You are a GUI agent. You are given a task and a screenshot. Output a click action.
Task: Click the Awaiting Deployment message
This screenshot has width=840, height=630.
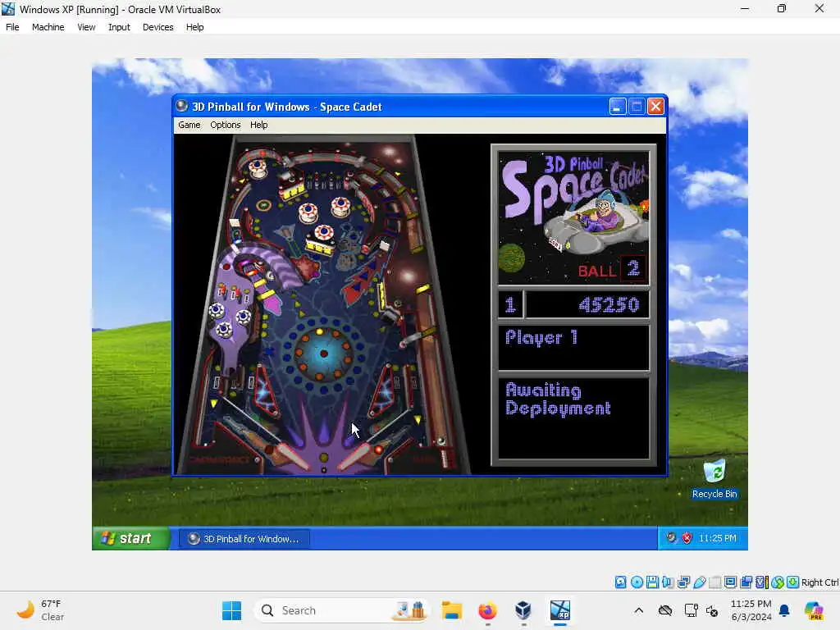click(x=558, y=399)
